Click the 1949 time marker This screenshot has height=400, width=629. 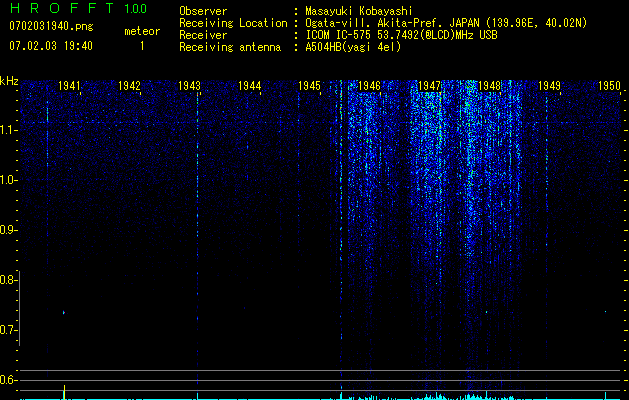[549, 86]
